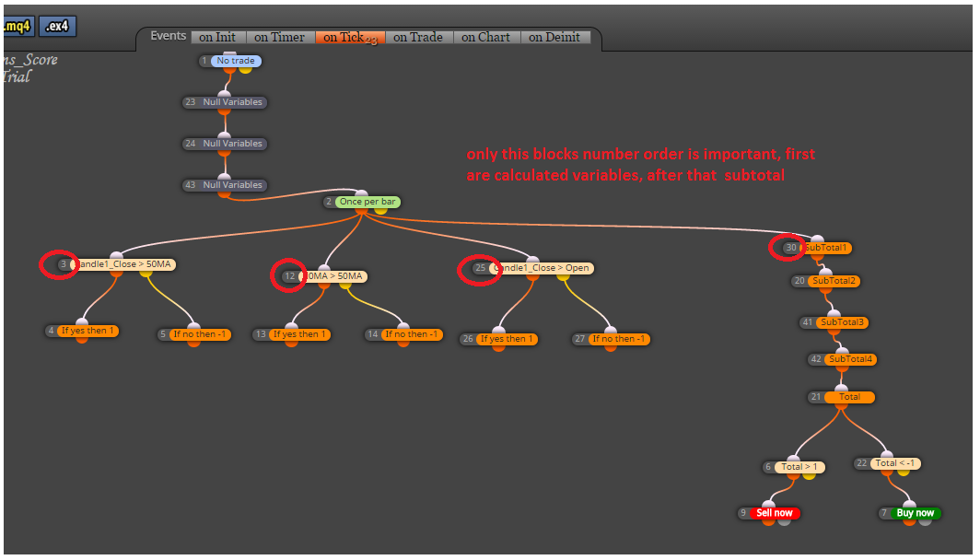The width and height of the screenshot is (980, 560).
Task: Select Null Variables block 43
Action: click(x=232, y=185)
